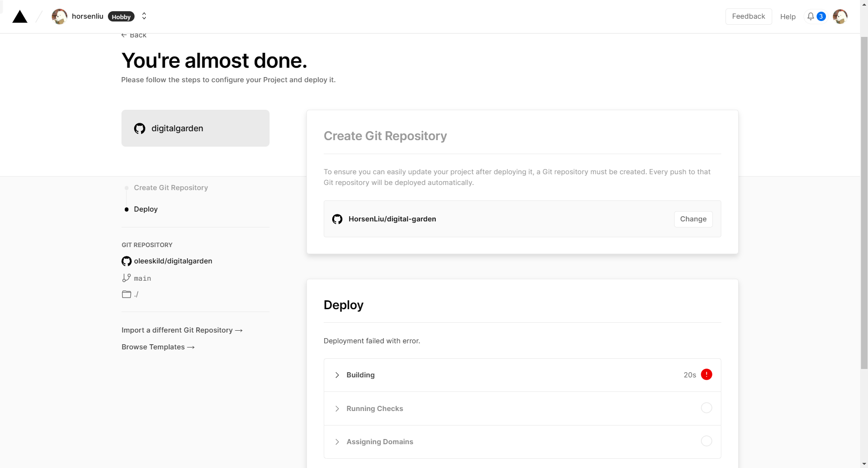Click the GitHub icon beside oleeskild/digitalgarden
The width and height of the screenshot is (868, 468).
point(126,261)
